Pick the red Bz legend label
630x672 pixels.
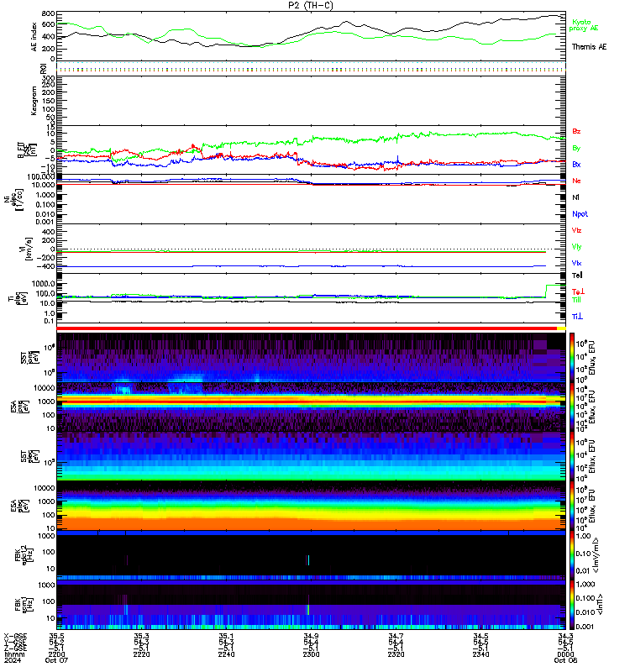tap(576, 131)
